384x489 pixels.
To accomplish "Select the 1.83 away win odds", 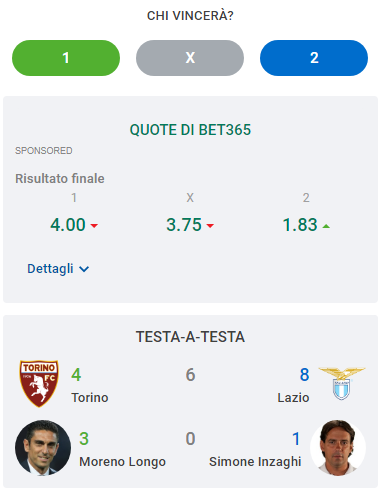I will coord(300,225).
